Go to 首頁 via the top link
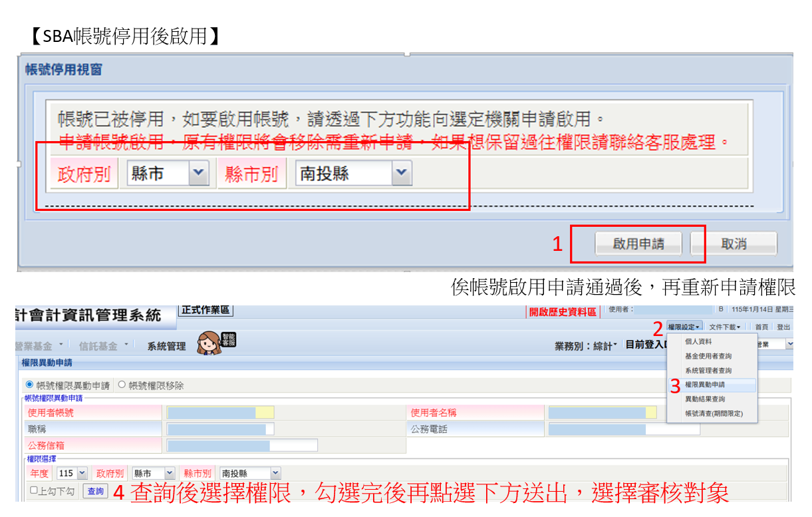 [x=761, y=327]
